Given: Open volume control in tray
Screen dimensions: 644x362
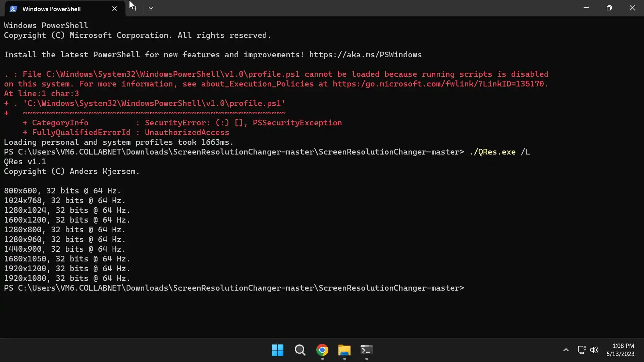Looking at the screenshot, I should pyautogui.click(x=594, y=350).
